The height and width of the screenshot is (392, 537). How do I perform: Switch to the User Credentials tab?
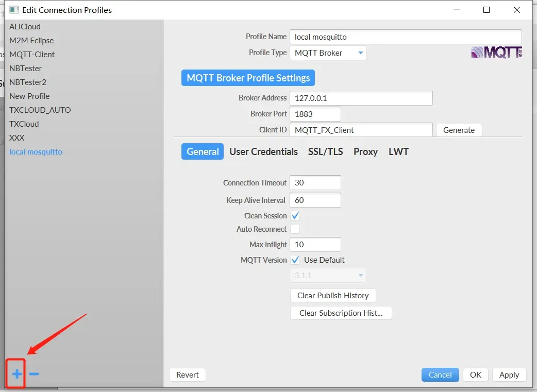263,151
